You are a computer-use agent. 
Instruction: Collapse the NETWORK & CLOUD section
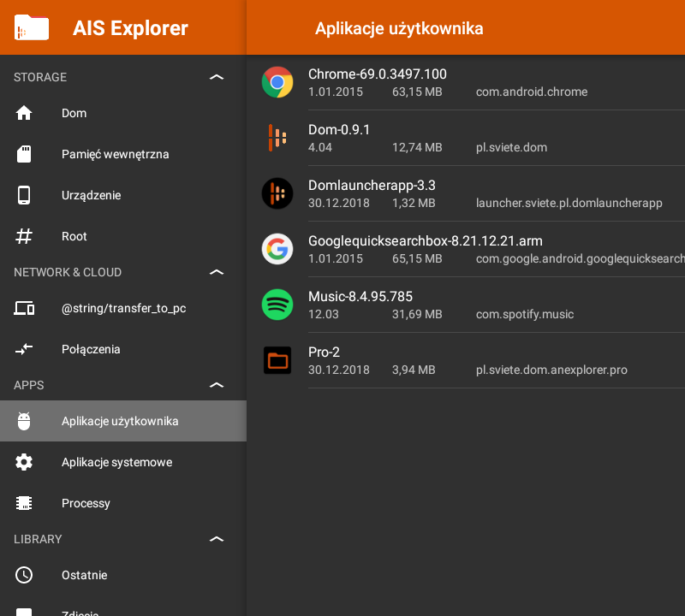tap(217, 272)
